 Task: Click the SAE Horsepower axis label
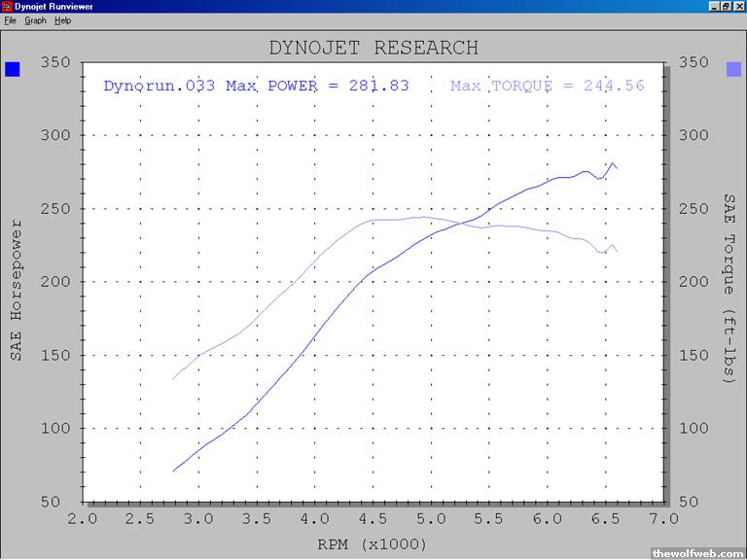(x=17, y=289)
